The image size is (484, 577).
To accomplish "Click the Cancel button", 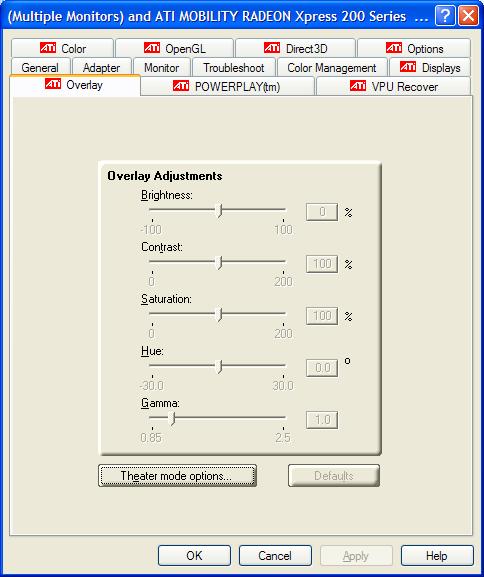I will pyautogui.click(x=275, y=556).
